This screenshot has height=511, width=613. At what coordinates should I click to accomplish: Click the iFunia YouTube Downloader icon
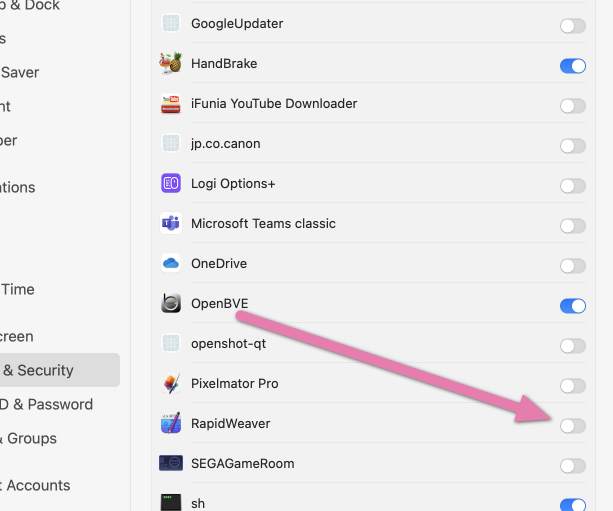[x=171, y=104]
